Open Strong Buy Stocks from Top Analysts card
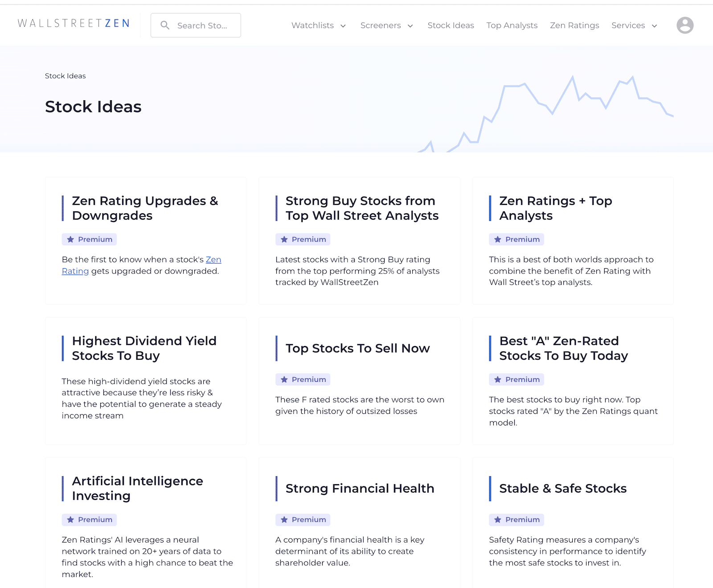 point(362,208)
